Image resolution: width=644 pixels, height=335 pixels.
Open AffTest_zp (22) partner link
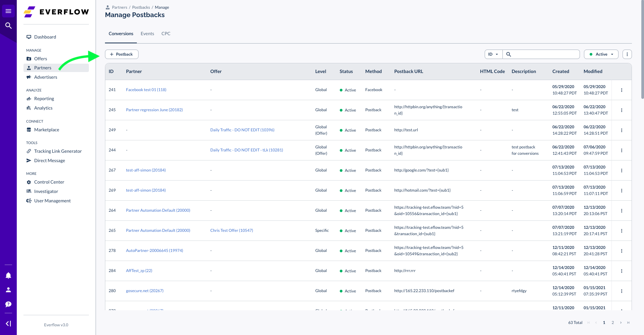139,271
